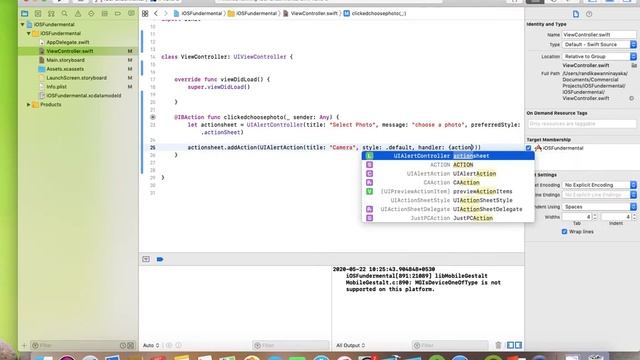Viewport: 640px width, 360px height.
Task: Show the Quick Help inspector icon
Action: 589,14
